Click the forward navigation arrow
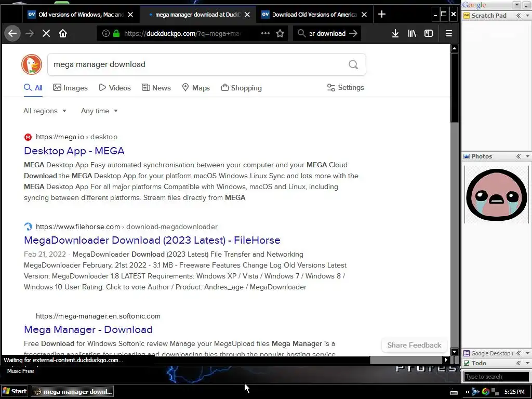Image resolution: width=532 pixels, height=399 pixels. point(30,33)
